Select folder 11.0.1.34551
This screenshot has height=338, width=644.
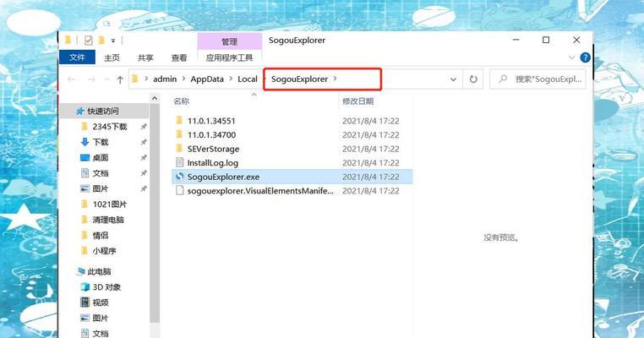[x=211, y=121]
